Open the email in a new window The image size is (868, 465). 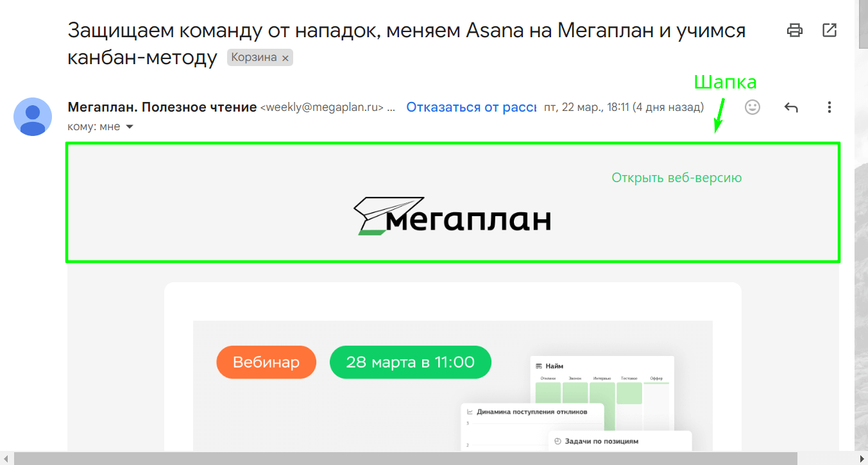click(830, 30)
